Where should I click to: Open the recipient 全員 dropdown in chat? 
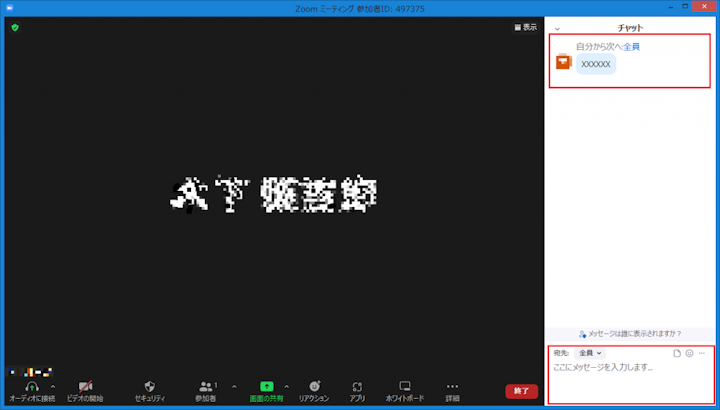pyautogui.click(x=590, y=353)
